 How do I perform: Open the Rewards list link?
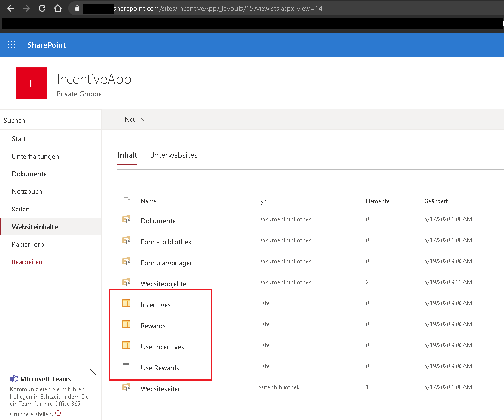pos(153,326)
